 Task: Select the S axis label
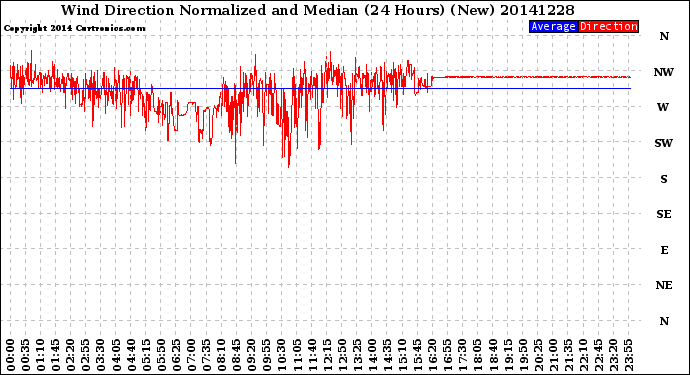(x=664, y=179)
